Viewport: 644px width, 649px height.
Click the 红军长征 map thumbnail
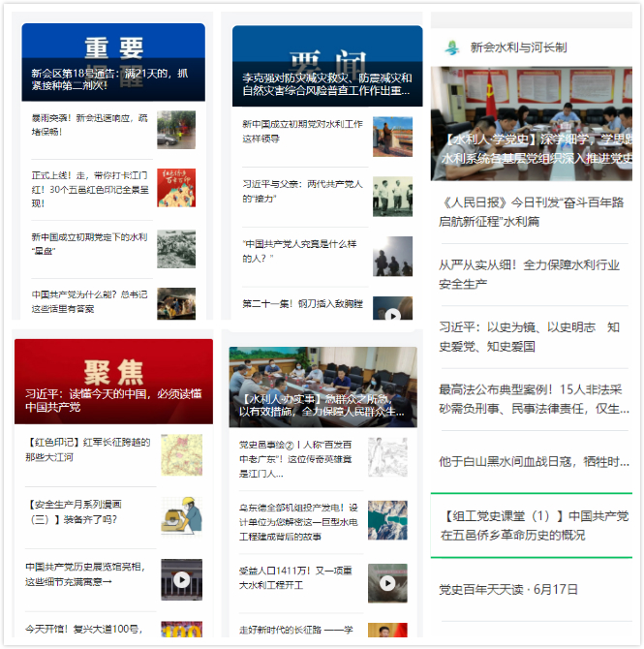(181, 455)
